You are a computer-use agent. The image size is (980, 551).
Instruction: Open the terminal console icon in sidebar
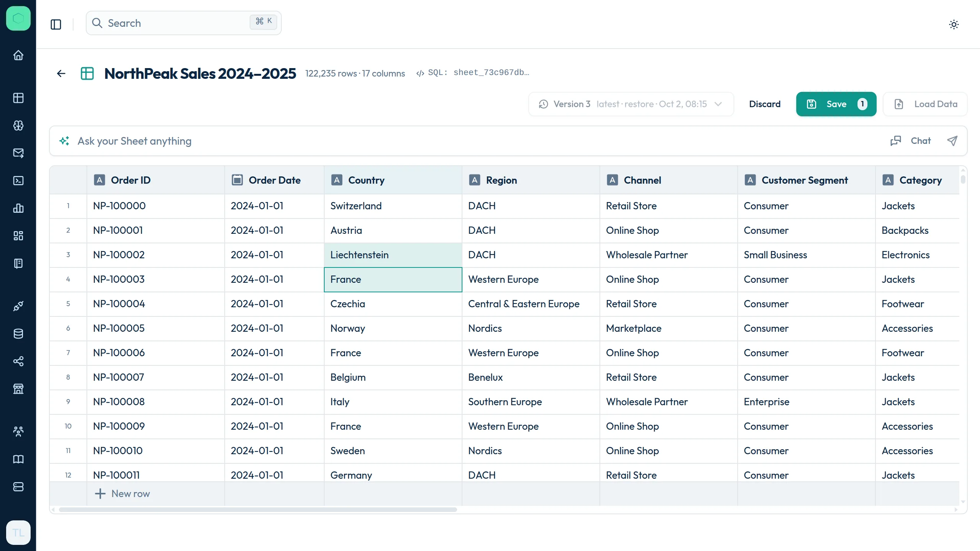pos(18,181)
